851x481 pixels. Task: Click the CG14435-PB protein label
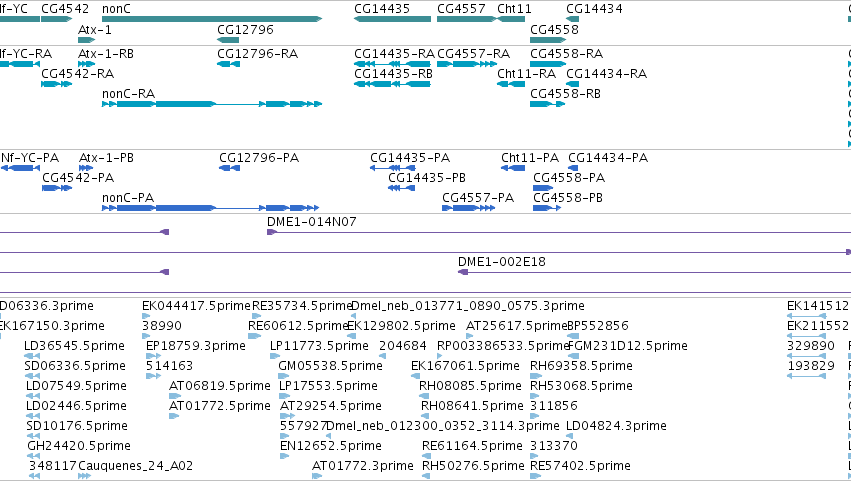coord(427,178)
